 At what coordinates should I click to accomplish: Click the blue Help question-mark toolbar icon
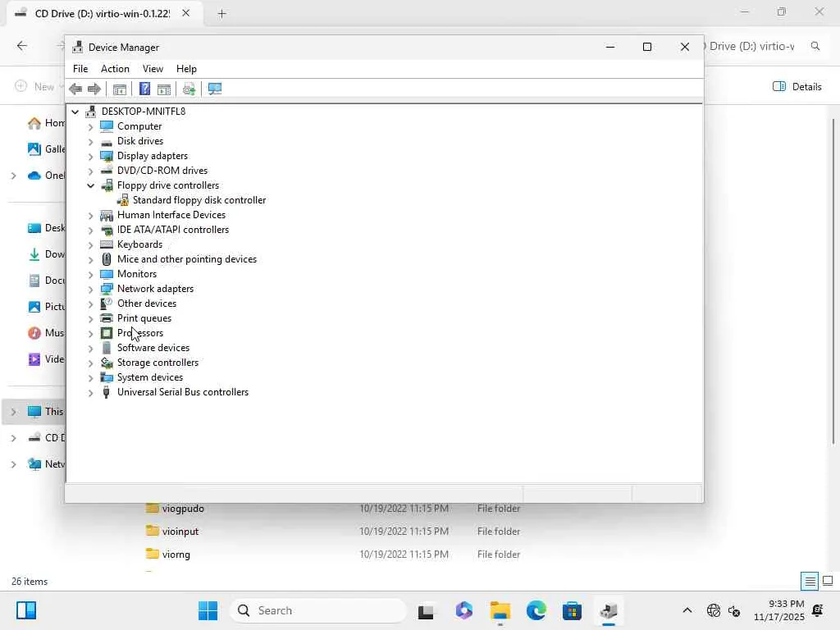point(144,89)
